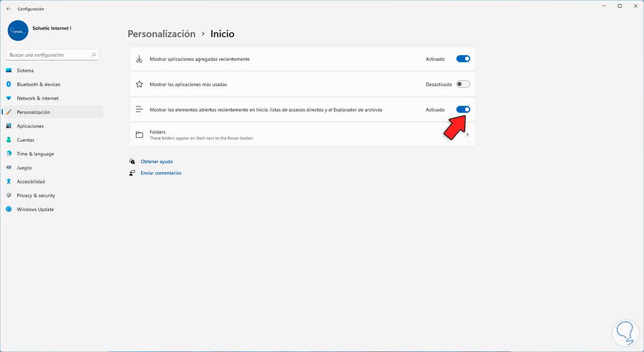
Task: Turn off recently opened items toggle
Action: 463,110
